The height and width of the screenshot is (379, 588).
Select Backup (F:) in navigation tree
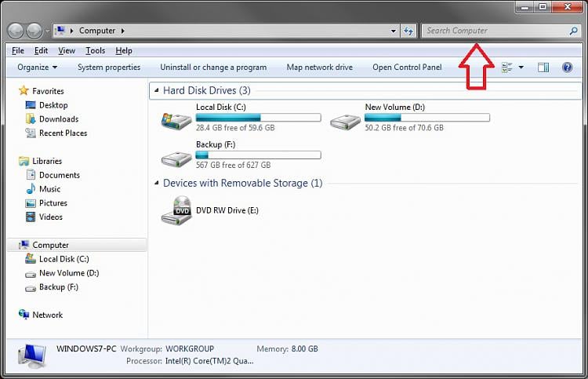pos(59,287)
